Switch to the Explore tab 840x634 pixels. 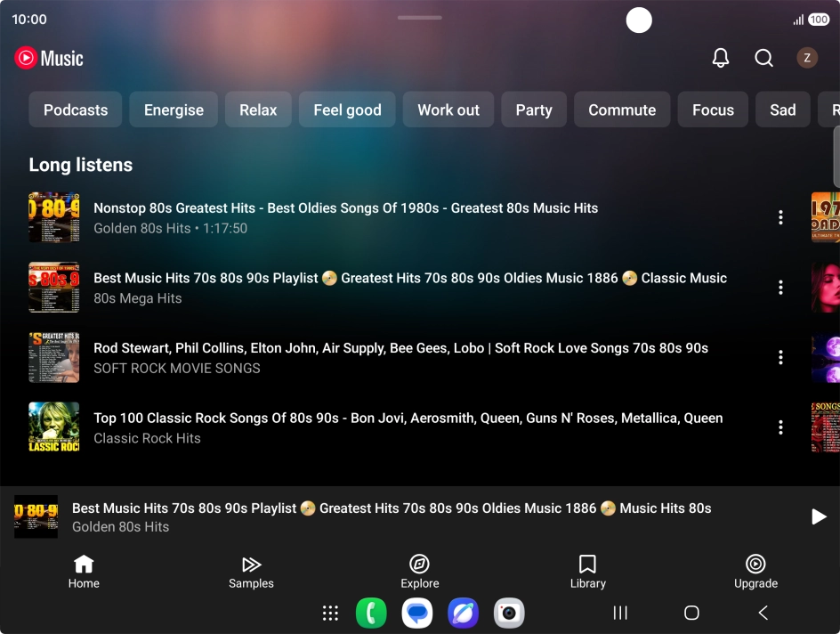(x=419, y=572)
